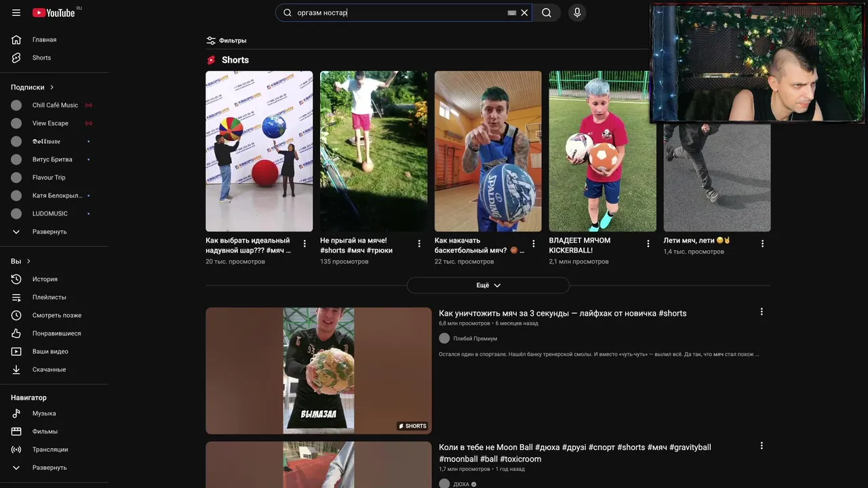Play 'Лети мяч, лети' short thumbnail

[717, 178]
